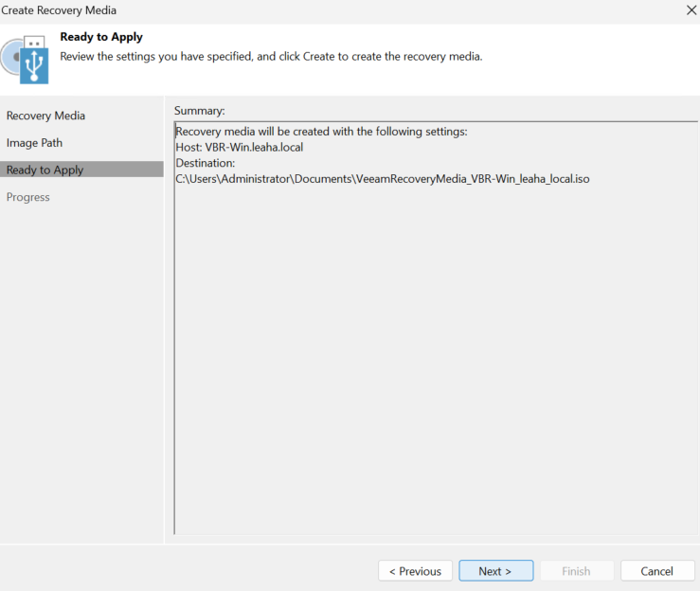Click Next to create the media
The height and width of the screenshot is (591, 700).
(496, 571)
